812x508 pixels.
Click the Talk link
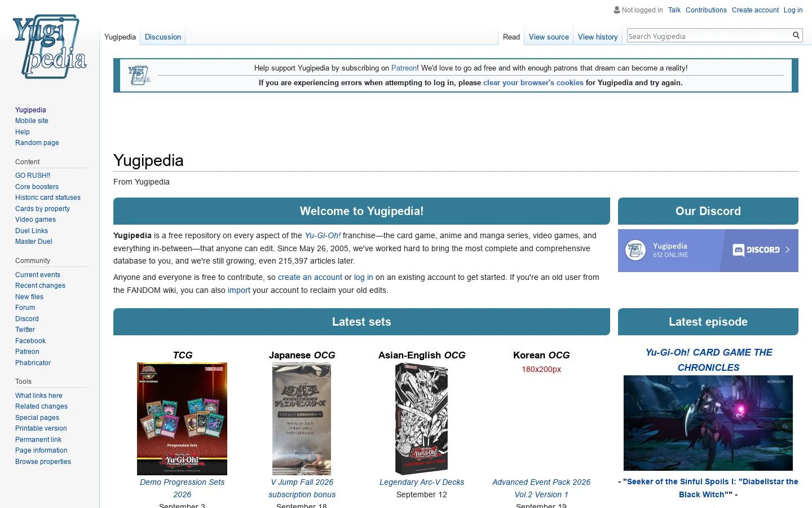[x=674, y=10]
